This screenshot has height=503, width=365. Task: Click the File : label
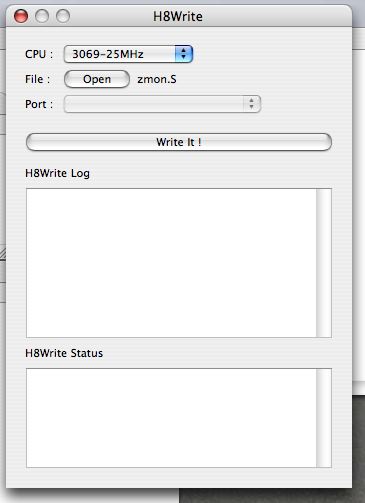tap(37, 79)
